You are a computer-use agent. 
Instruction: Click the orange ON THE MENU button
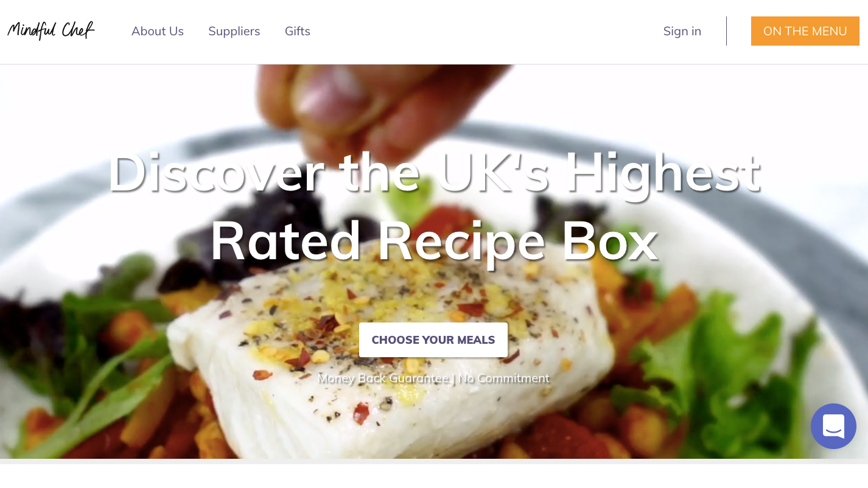click(x=805, y=31)
